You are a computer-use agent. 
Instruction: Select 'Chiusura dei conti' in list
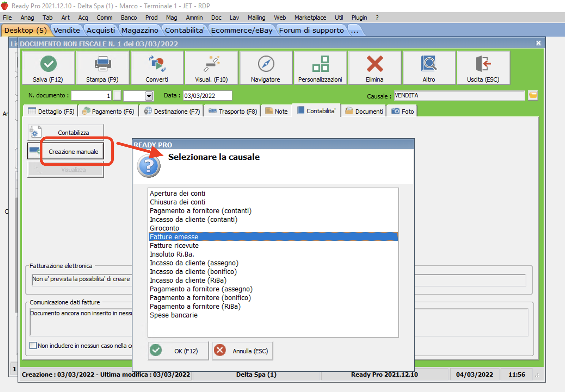pyautogui.click(x=273, y=202)
